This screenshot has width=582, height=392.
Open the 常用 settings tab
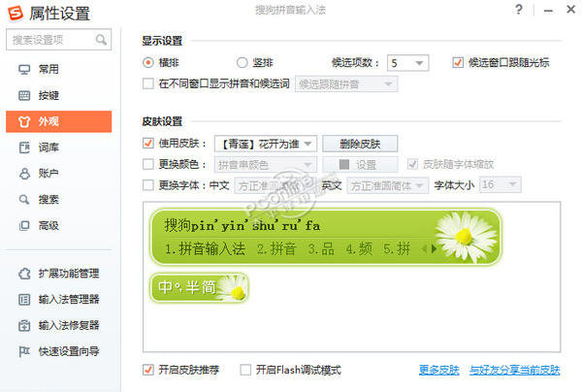point(58,70)
